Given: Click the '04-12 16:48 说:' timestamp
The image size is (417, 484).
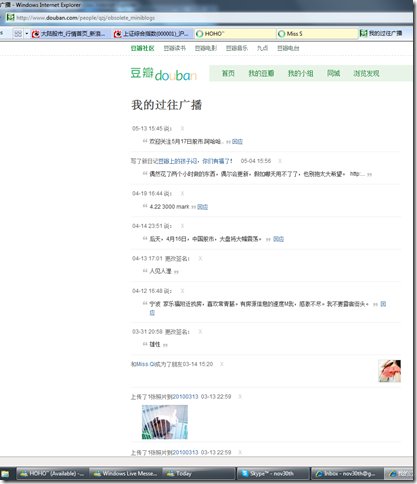Looking at the screenshot, I should (x=152, y=291).
